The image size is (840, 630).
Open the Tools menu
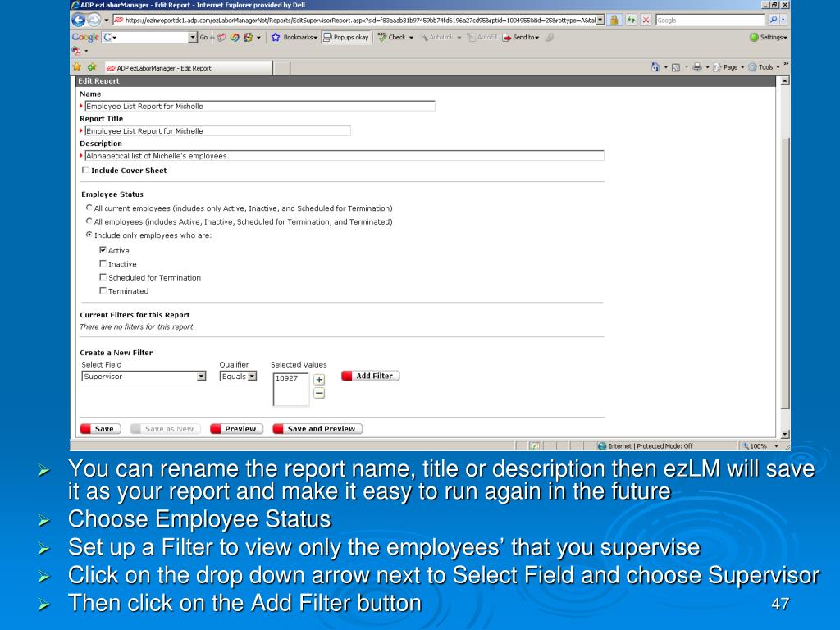[x=764, y=67]
